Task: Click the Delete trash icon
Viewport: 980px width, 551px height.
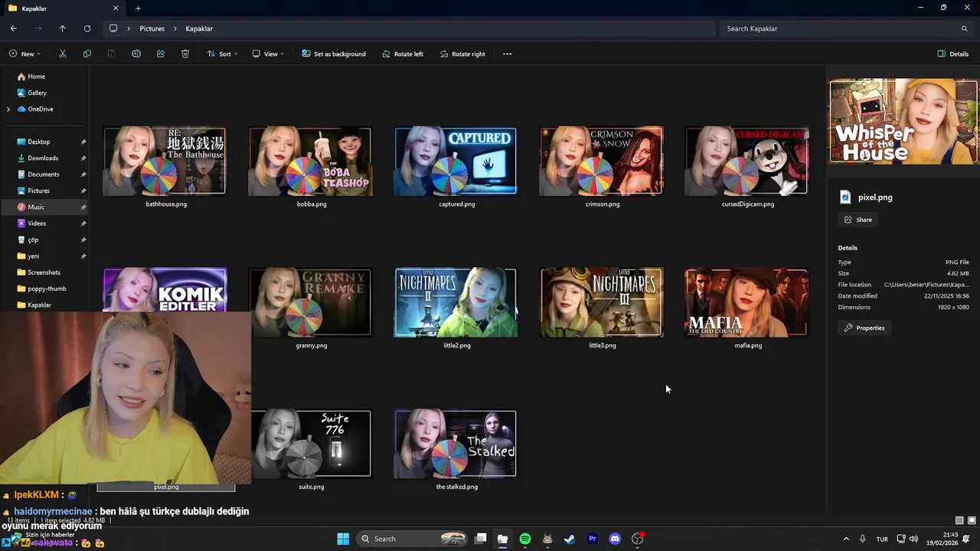Action: [185, 54]
